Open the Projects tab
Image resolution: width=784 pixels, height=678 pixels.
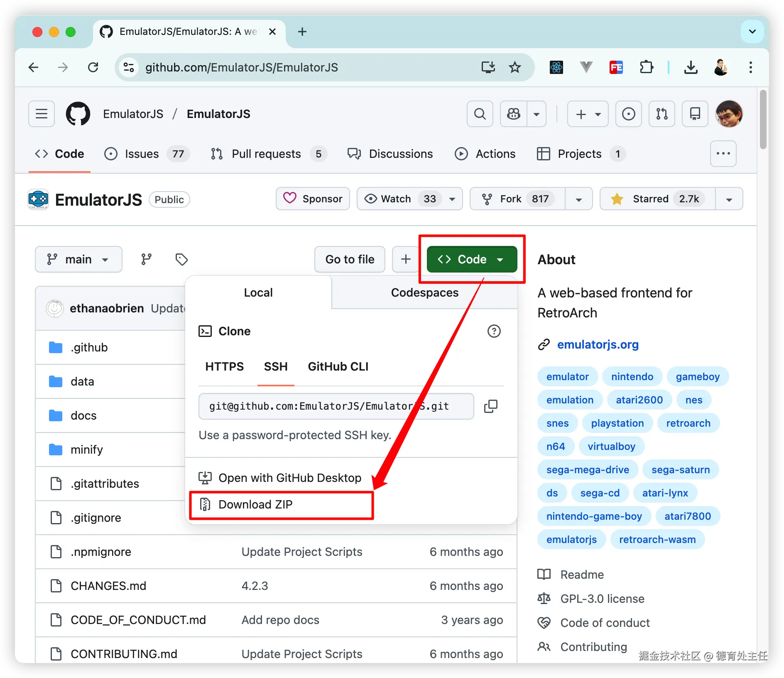(x=581, y=154)
